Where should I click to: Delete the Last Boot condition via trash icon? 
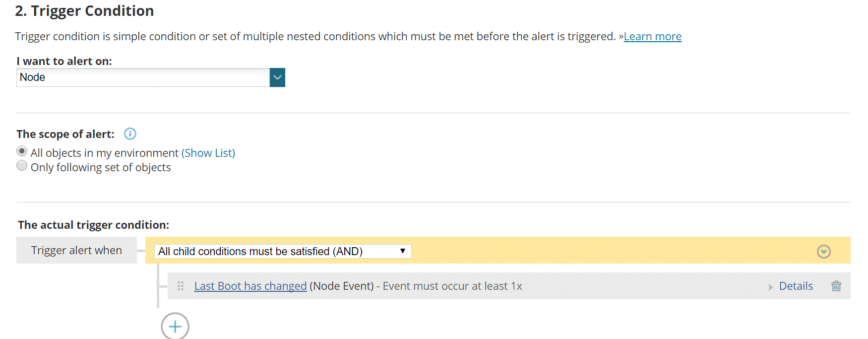pyautogui.click(x=836, y=286)
